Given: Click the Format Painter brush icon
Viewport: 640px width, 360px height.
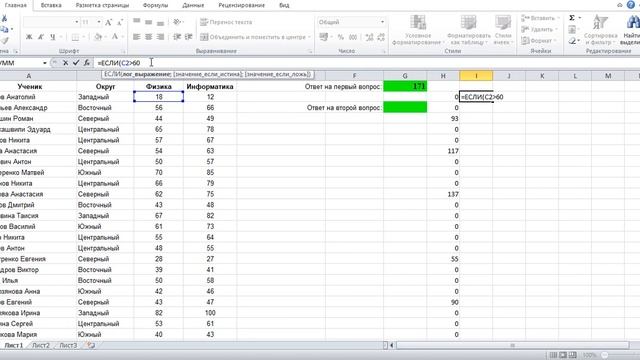Looking at the screenshot, I should [x=4, y=40].
